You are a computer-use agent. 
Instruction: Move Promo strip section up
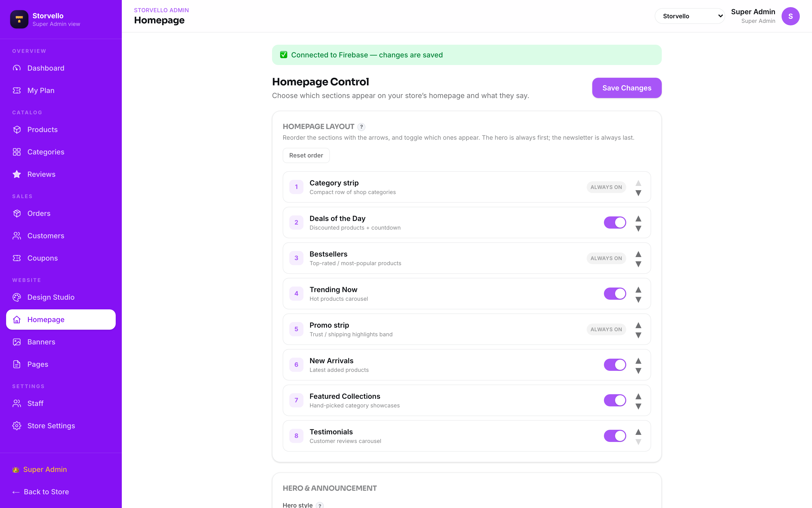(638, 325)
